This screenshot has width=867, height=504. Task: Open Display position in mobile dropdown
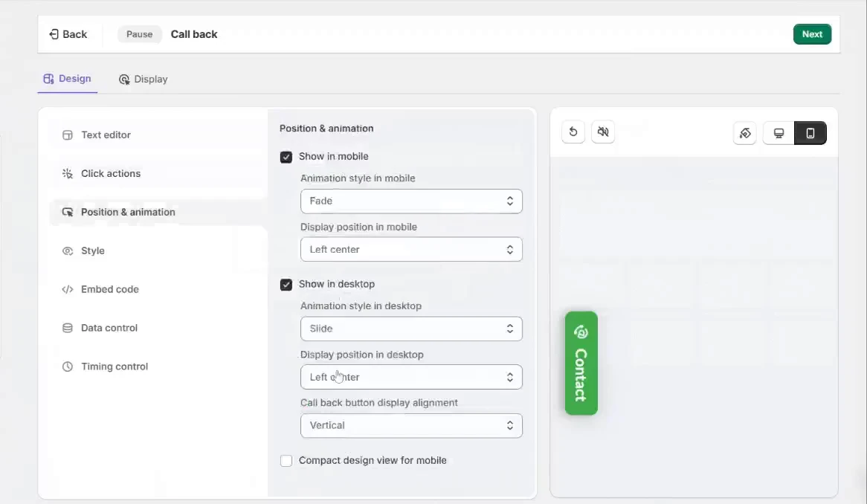tap(411, 250)
